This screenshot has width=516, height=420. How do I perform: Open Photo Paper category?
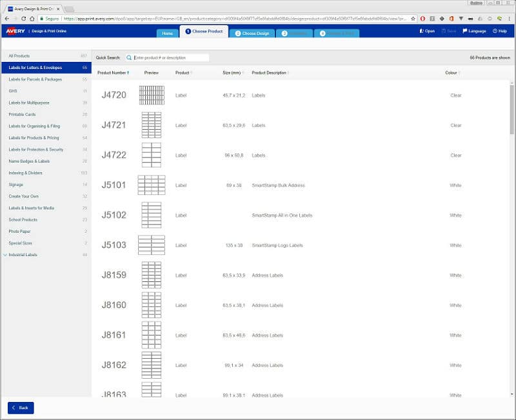point(46,232)
